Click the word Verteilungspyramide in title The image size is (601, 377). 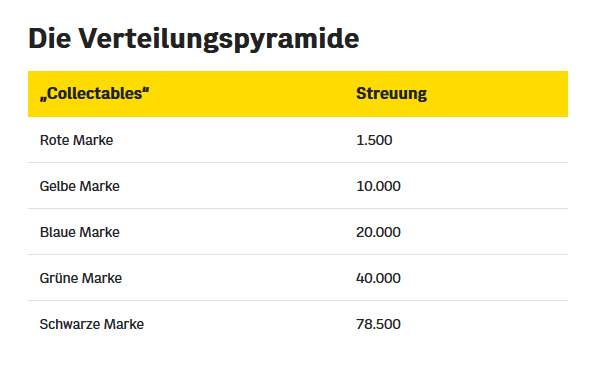pos(219,39)
